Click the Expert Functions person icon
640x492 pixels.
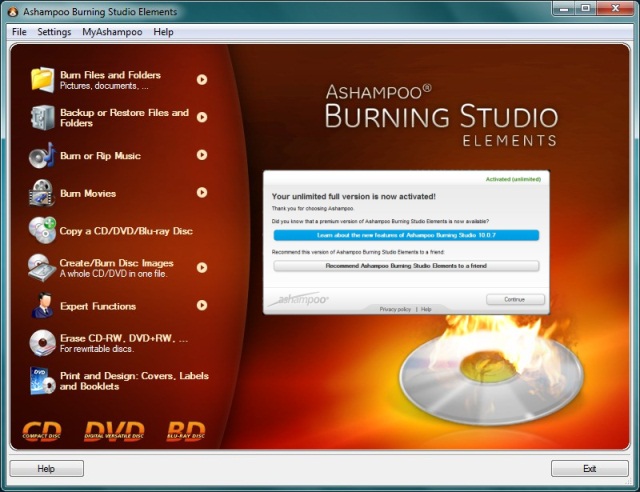tap(42, 305)
